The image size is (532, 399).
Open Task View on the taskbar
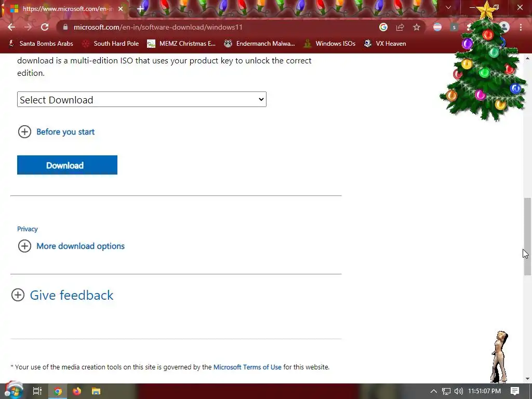[37, 391]
